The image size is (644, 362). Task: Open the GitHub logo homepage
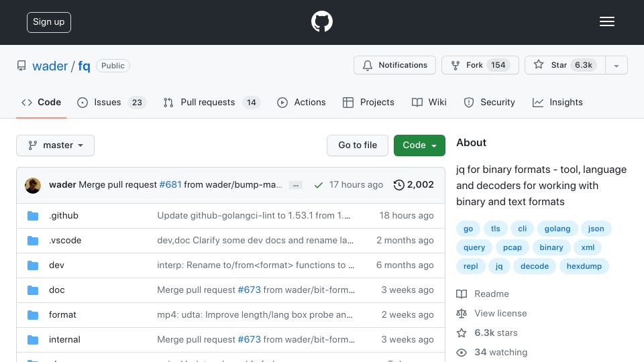point(321,21)
